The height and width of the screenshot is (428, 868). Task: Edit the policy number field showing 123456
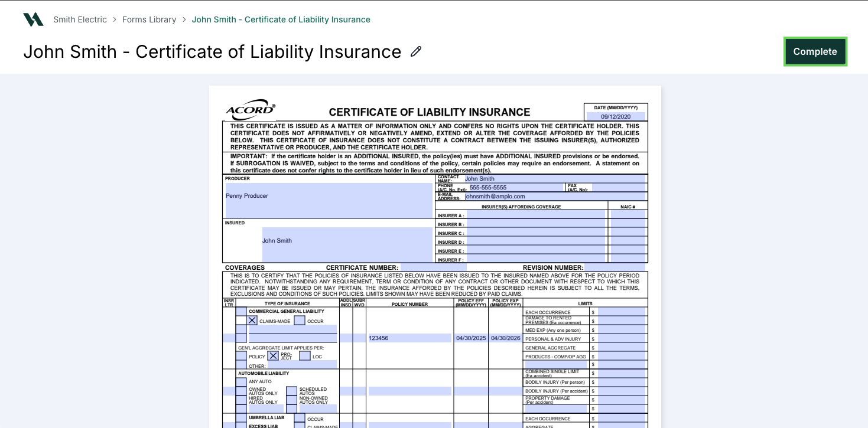click(x=409, y=338)
